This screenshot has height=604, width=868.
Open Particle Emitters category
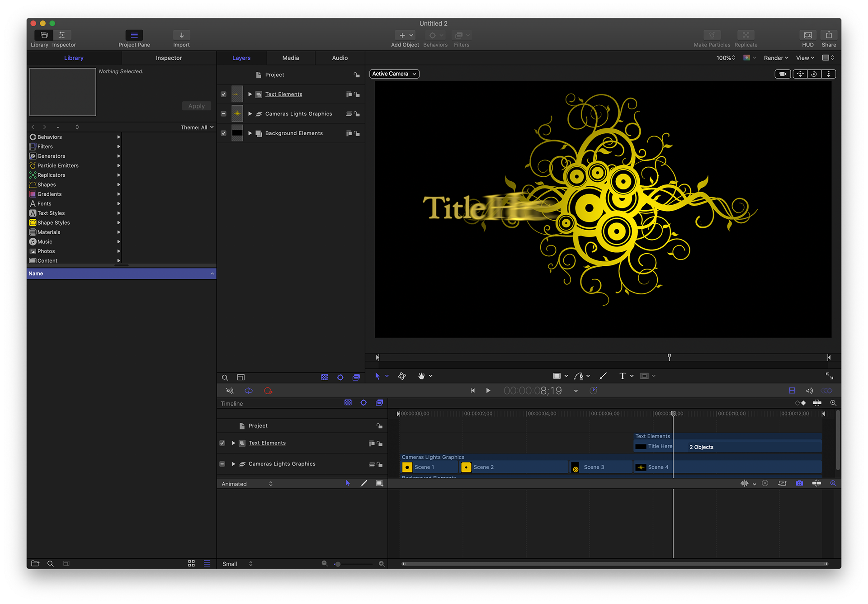tap(75, 165)
